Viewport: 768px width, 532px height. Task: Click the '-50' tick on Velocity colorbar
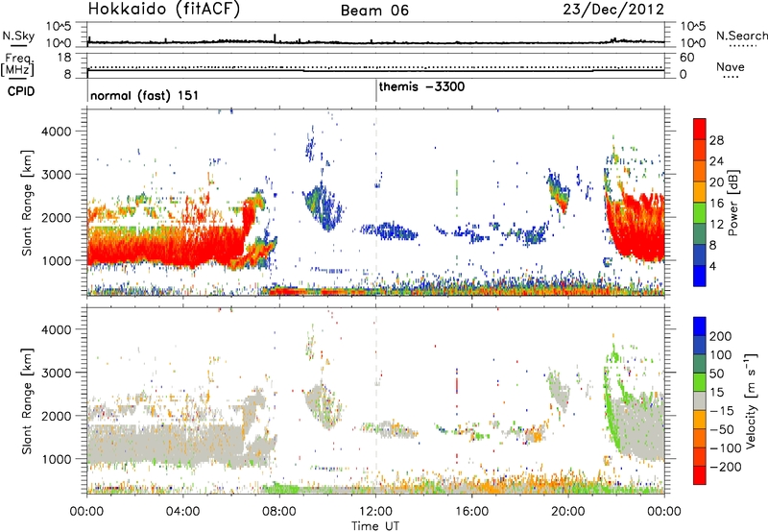[722, 429]
